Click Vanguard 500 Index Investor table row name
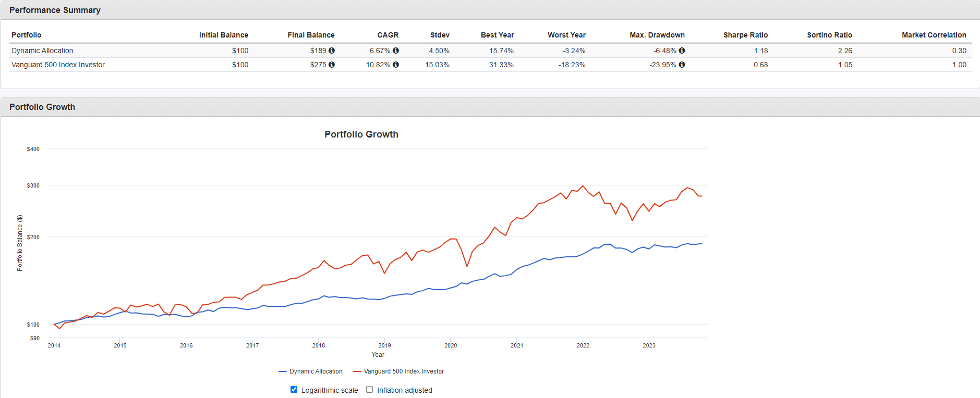This screenshot has width=980, height=398. (x=58, y=65)
